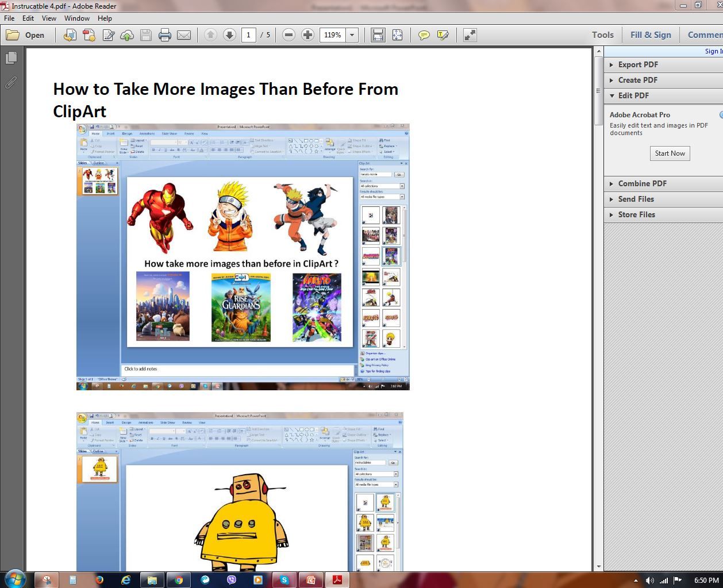Click the page number field
Viewport: 723px width, 588px height.
(248, 35)
